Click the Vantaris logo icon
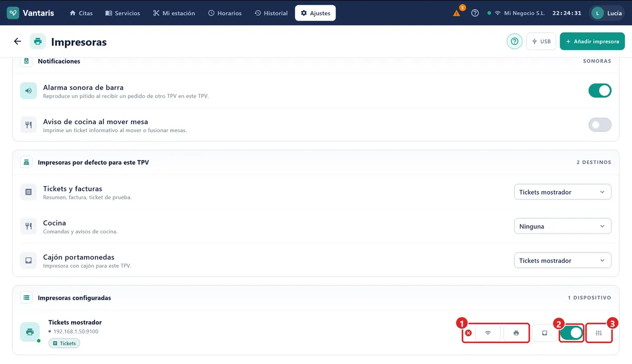Screen dimensions: 632x364 pos(13,13)
